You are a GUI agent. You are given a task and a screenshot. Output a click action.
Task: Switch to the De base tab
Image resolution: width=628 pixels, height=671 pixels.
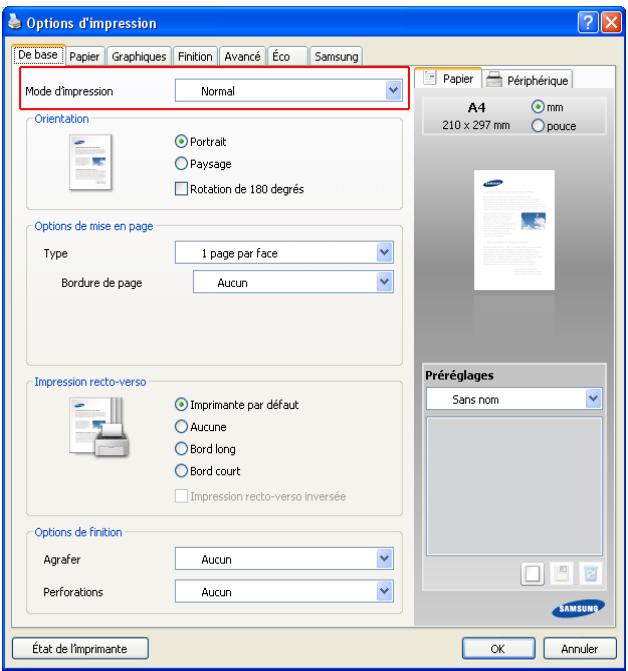pos(39,55)
